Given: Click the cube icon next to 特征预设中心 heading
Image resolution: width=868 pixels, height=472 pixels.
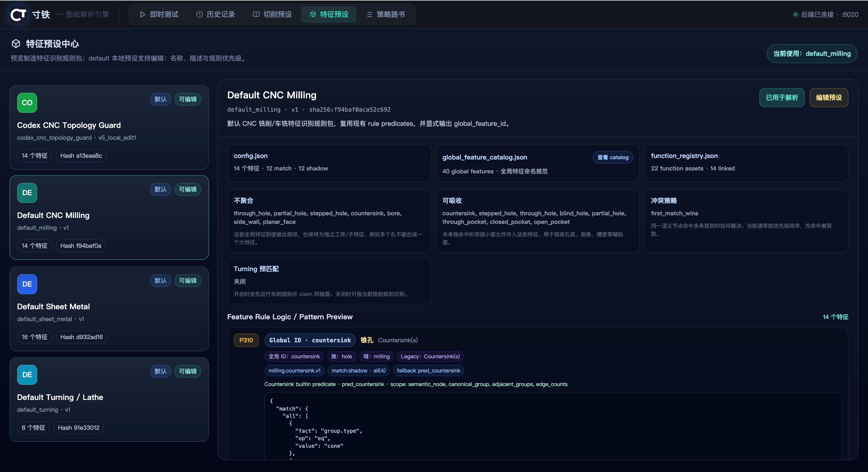Looking at the screenshot, I should (16, 44).
